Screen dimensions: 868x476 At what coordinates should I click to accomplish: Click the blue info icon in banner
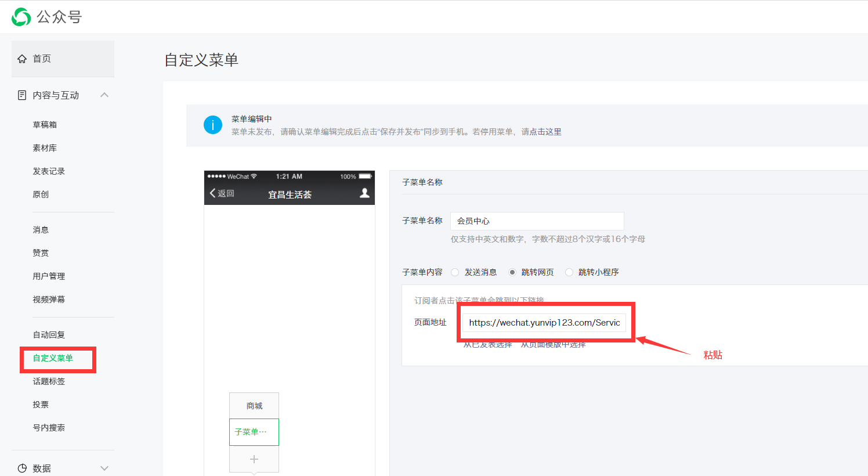[213, 125]
